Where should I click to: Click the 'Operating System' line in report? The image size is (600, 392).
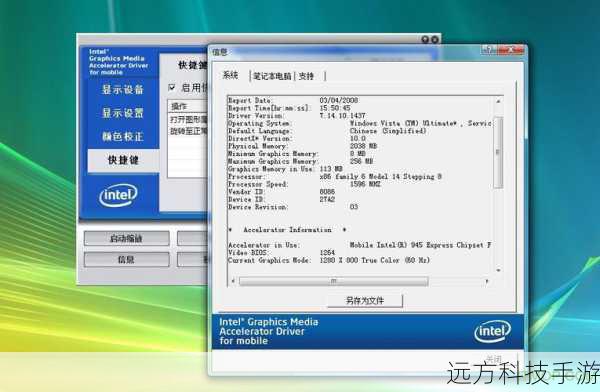tap(360, 123)
